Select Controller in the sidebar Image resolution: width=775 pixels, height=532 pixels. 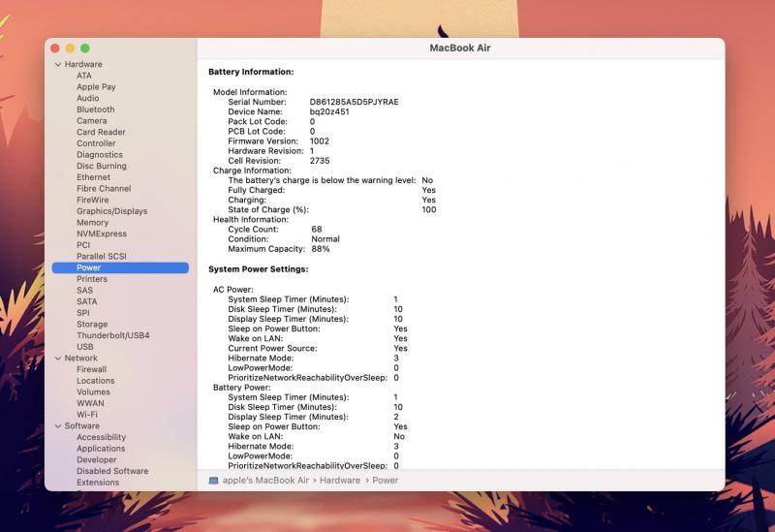96,143
